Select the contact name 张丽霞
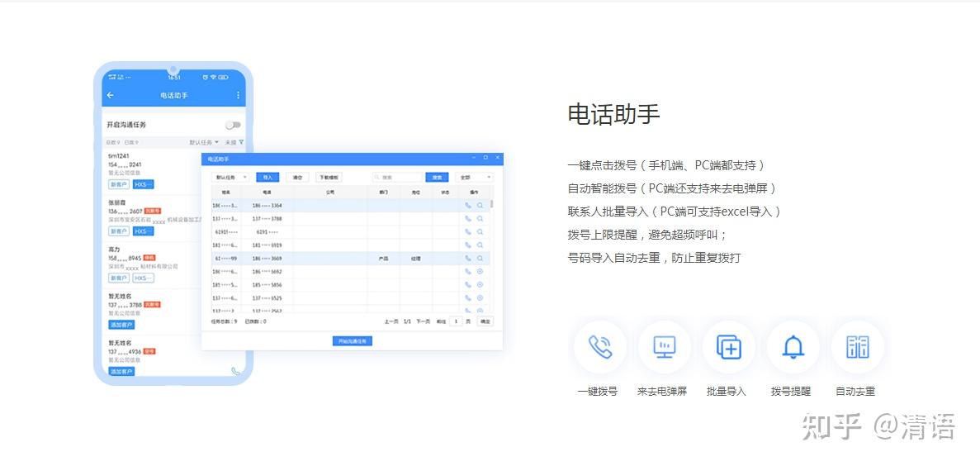 [117, 202]
